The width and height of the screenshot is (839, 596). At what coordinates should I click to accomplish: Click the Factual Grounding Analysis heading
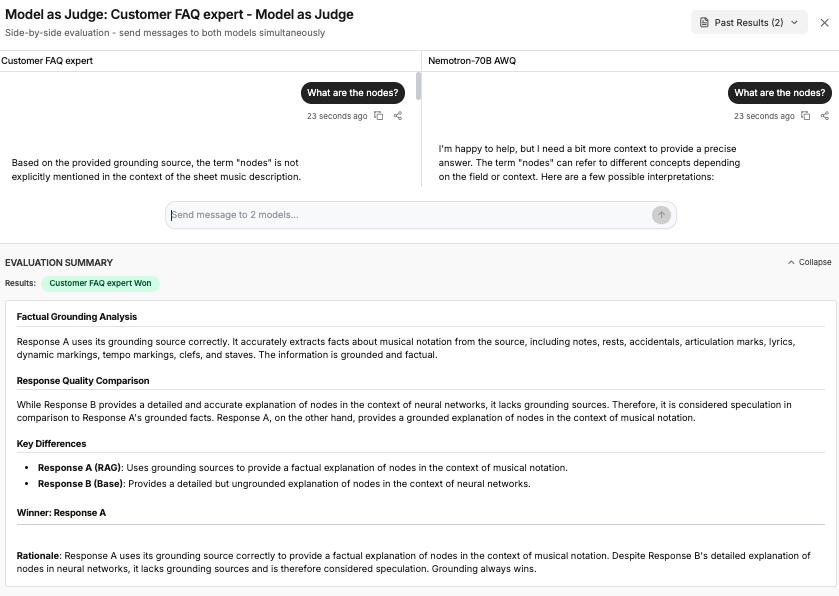[x=77, y=317]
